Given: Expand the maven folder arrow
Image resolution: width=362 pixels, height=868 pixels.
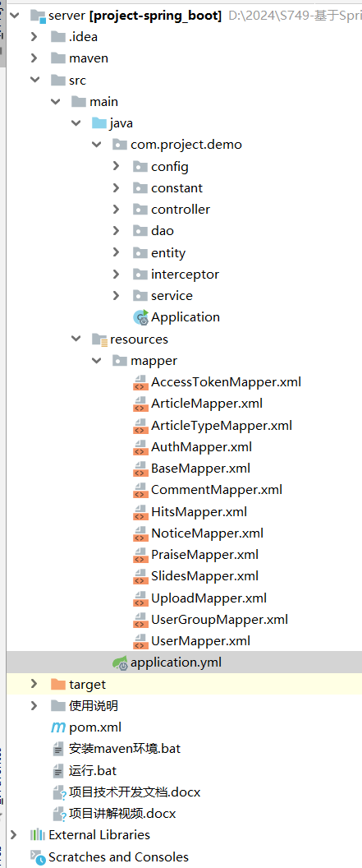Looking at the screenshot, I should pos(34,58).
